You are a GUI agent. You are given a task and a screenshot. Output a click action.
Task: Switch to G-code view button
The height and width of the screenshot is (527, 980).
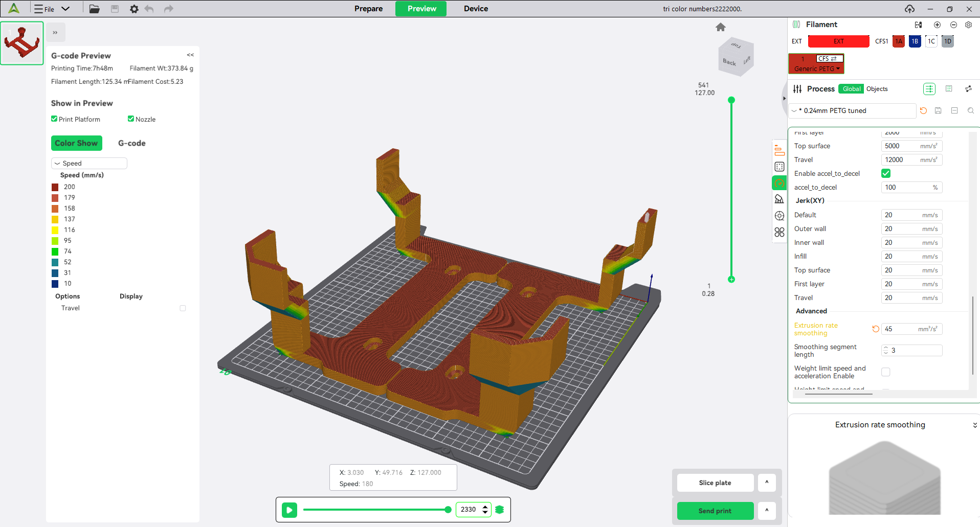coord(131,143)
